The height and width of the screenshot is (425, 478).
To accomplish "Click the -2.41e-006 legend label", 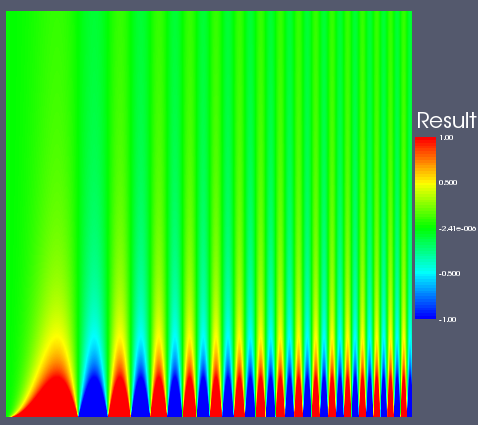I will [457, 229].
